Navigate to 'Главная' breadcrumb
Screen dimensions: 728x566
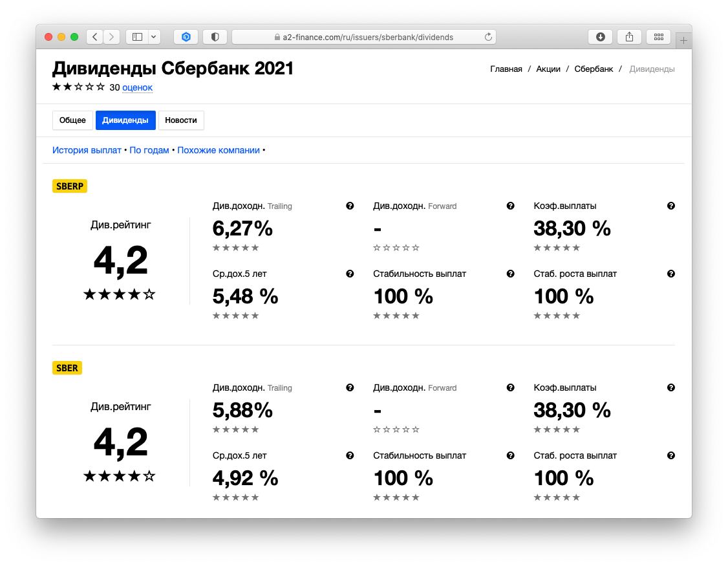point(506,69)
